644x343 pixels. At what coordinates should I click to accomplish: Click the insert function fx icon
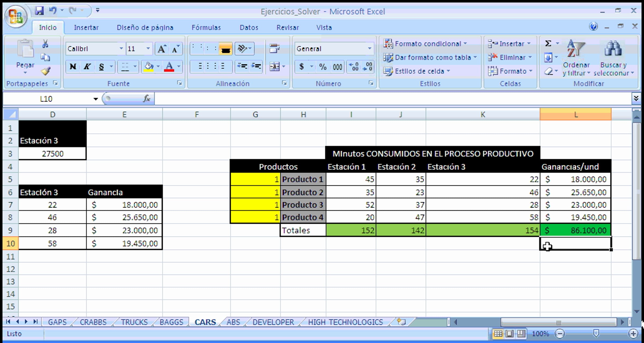(147, 99)
